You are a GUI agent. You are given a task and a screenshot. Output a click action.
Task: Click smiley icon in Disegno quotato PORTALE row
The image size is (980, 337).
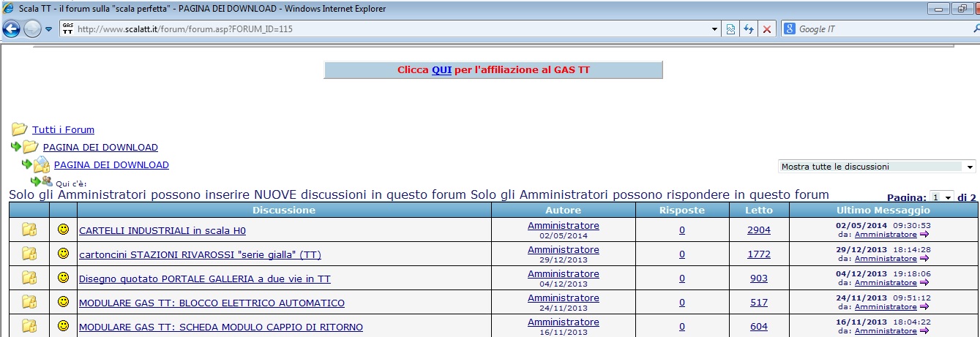pyautogui.click(x=63, y=278)
